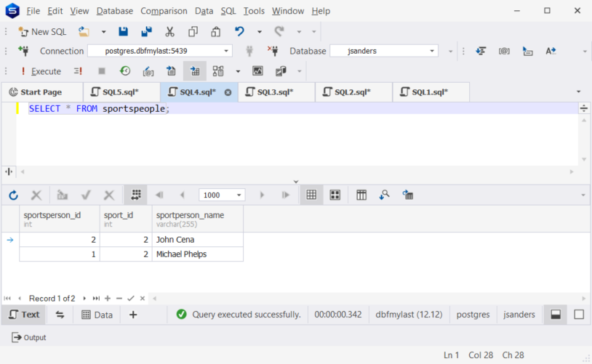Open the Connection combo box postgres.dbfmylast:5439
The width and height of the screenshot is (592, 364).
pyautogui.click(x=160, y=51)
